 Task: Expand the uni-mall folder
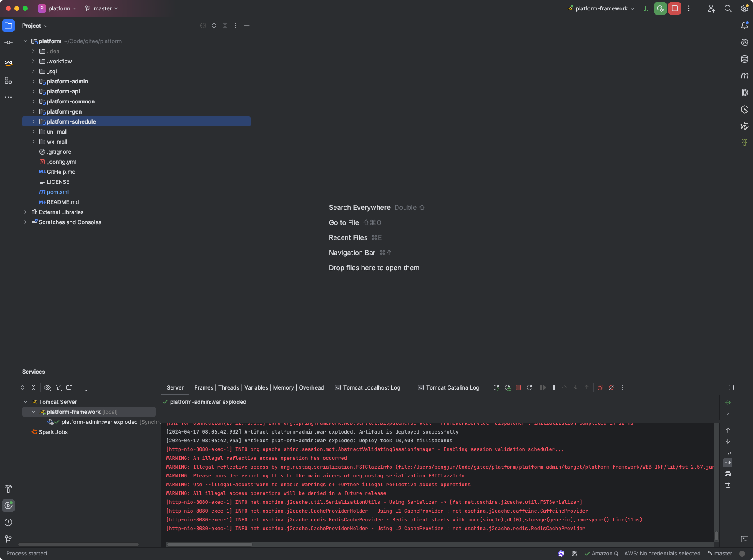[34, 132]
